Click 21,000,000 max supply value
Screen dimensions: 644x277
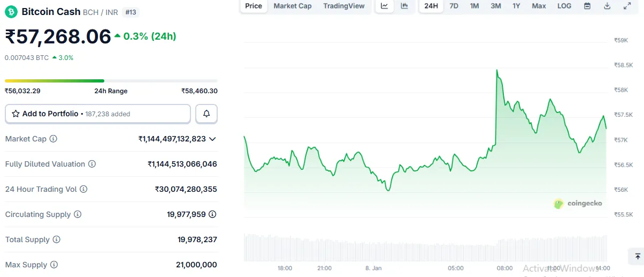(x=196, y=265)
